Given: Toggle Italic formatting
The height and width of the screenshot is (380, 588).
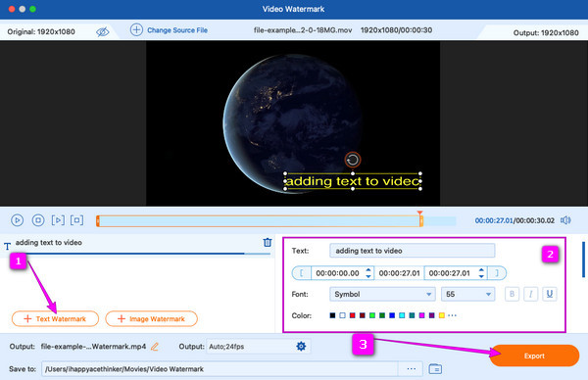Looking at the screenshot, I should coord(530,294).
